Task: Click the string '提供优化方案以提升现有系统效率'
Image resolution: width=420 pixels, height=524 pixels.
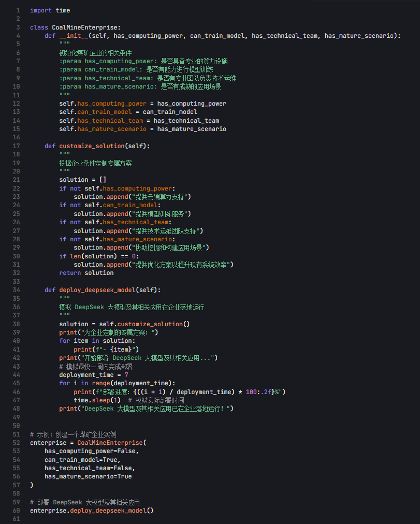Action: pos(182,265)
